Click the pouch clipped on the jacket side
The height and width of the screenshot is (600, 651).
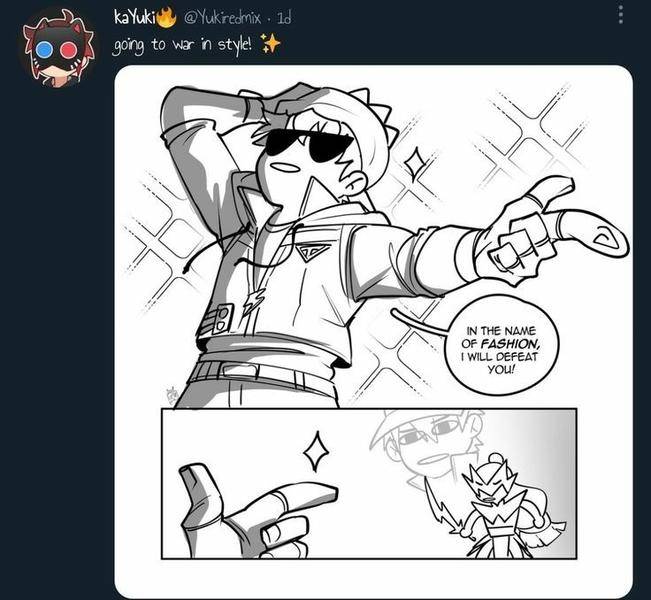click(x=221, y=319)
